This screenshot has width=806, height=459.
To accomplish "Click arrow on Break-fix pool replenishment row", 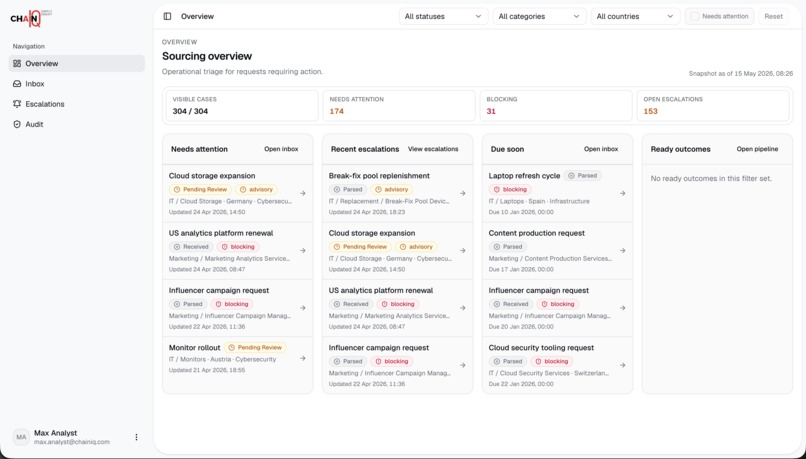I will pos(463,193).
